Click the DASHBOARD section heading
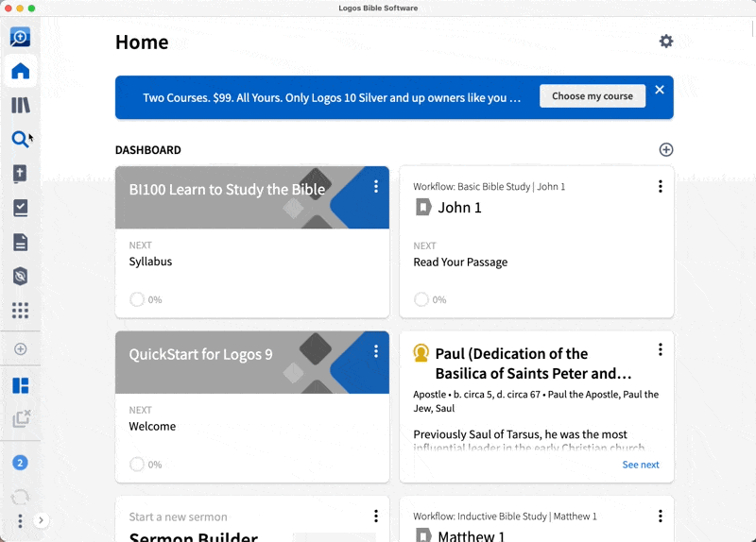This screenshot has height=542, width=756. point(148,150)
